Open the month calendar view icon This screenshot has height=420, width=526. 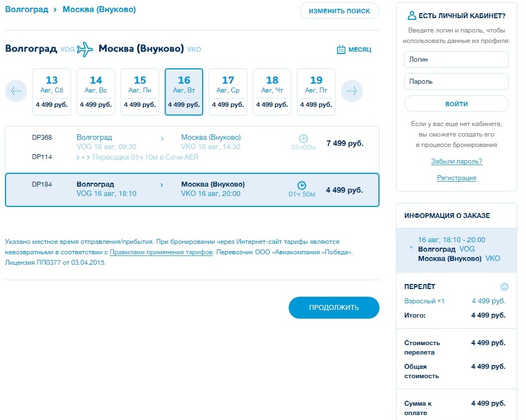[x=341, y=50]
